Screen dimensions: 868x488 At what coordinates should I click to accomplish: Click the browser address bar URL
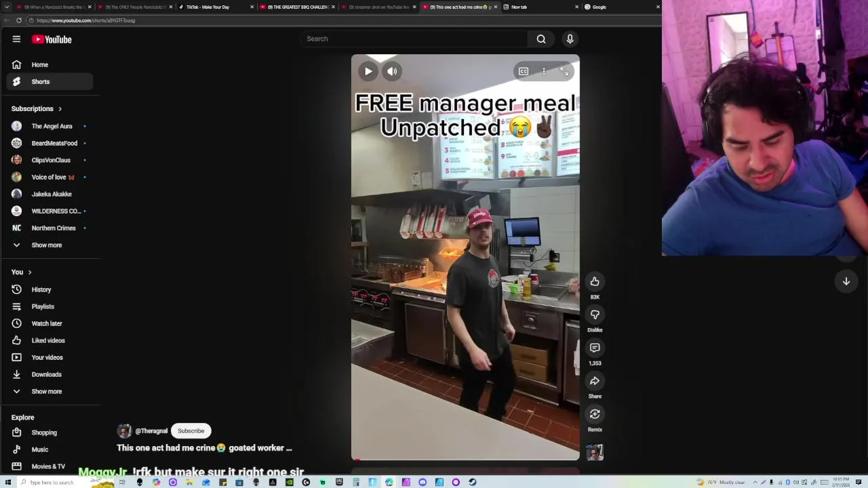pyautogui.click(x=85, y=20)
